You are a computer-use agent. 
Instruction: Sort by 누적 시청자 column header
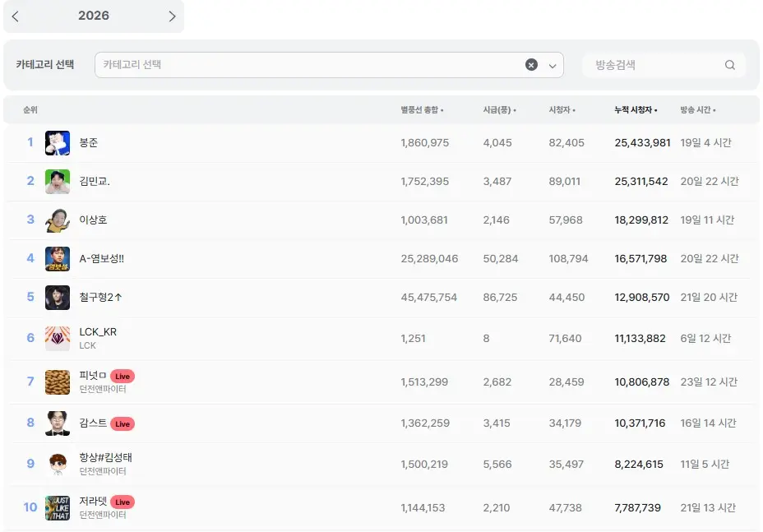pos(636,110)
